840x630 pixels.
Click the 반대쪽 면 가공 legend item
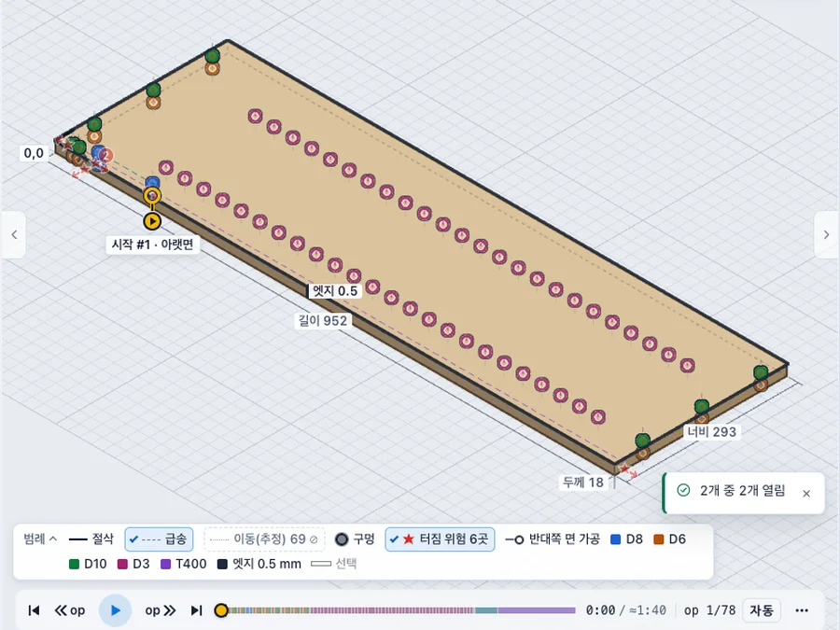(553, 539)
